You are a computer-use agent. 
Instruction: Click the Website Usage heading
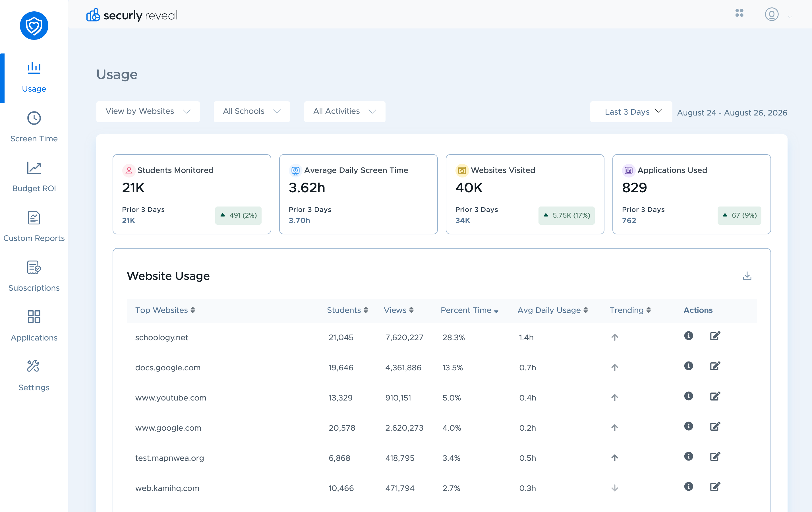[x=168, y=276]
